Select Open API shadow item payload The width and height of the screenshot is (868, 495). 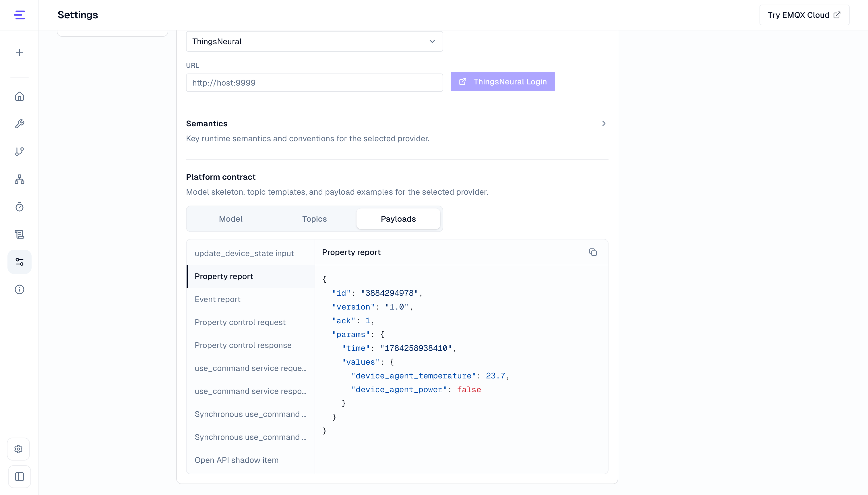[x=251, y=460]
